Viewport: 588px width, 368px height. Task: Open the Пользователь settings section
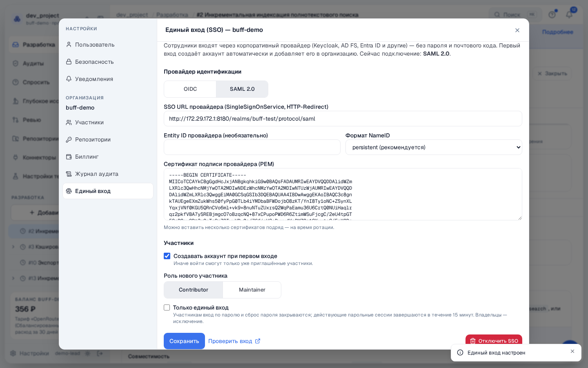coord(108,45)
